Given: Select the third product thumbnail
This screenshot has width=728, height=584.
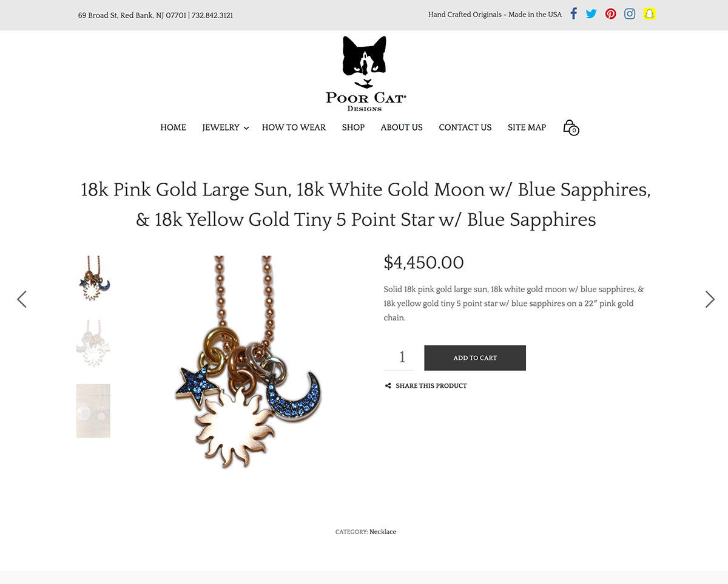Looking at the screenshot, I should coord(93,410).
